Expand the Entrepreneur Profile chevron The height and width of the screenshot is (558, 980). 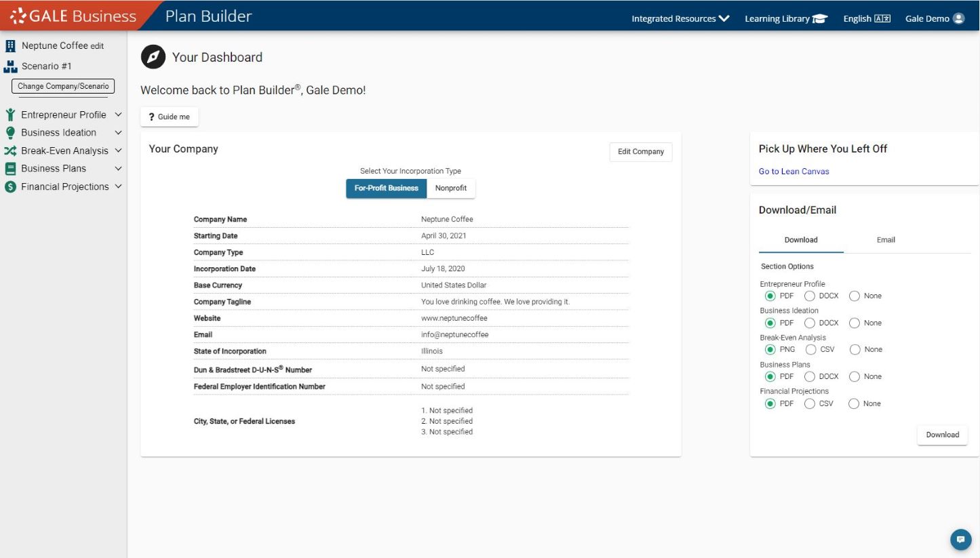pyautogui.click(x=119, y=115)
